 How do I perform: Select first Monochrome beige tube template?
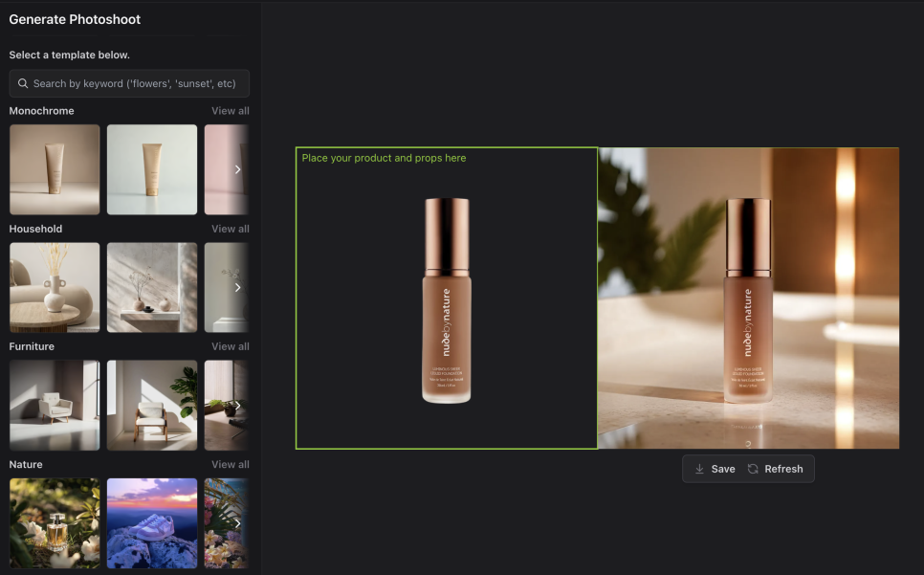click(x=55, y=169)
